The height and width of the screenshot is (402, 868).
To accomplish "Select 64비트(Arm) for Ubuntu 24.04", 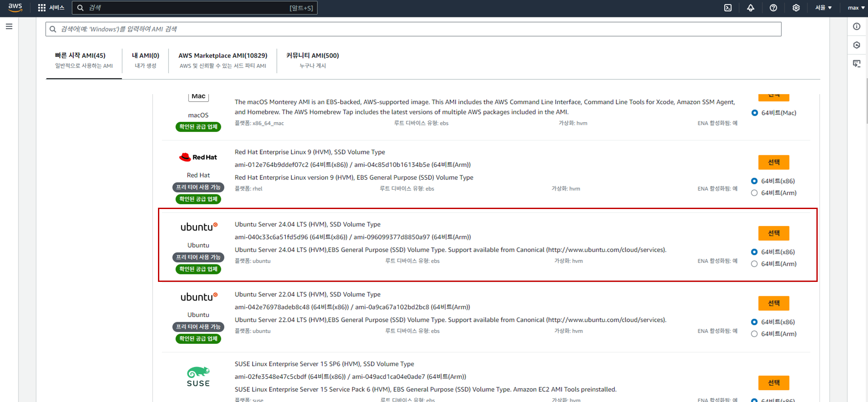I will 754,264.
